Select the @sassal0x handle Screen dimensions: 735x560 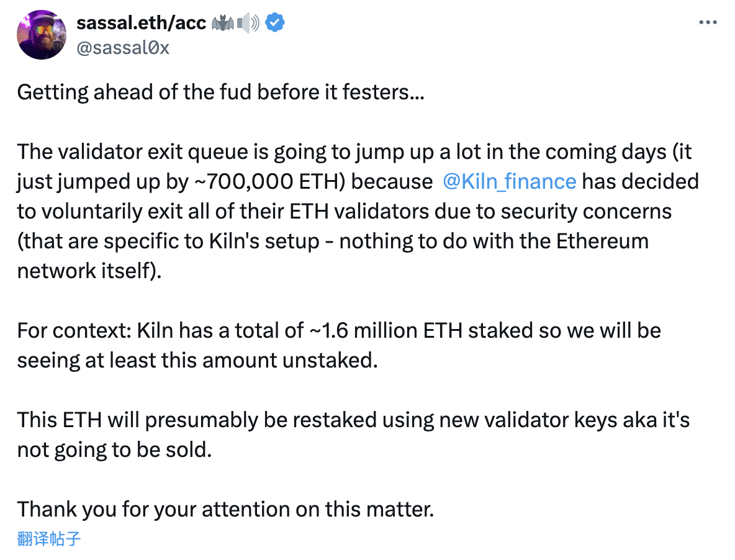pyautogui.click(x=122, y=48)
